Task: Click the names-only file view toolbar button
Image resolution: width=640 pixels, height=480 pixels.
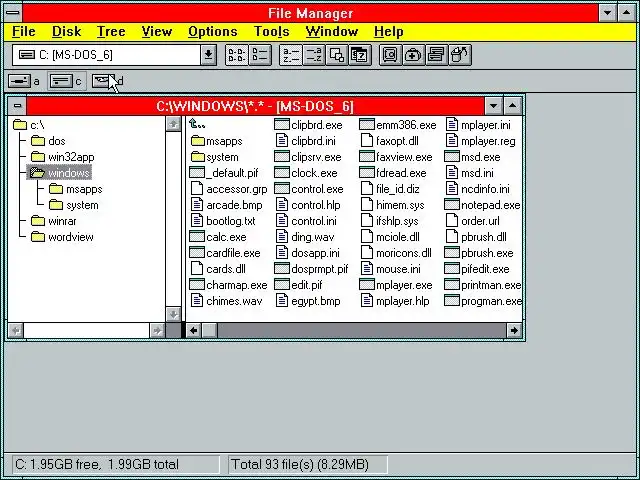Action: point(237,55)
